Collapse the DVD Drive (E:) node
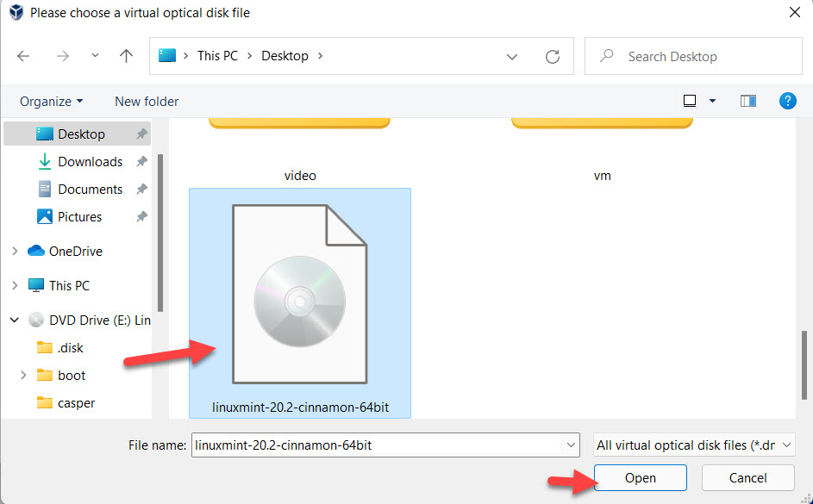 click(15, 320)
